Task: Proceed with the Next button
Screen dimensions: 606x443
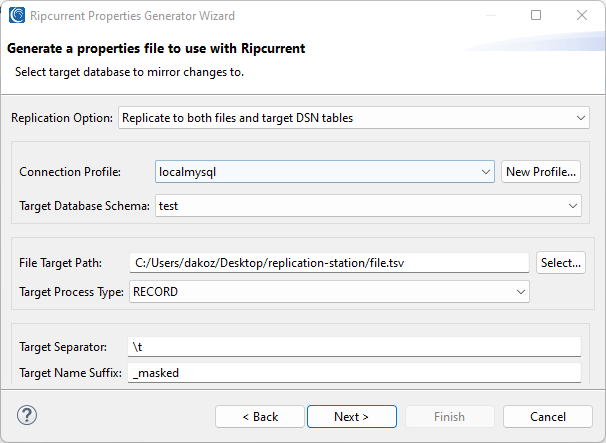Action: coord(351,416)
